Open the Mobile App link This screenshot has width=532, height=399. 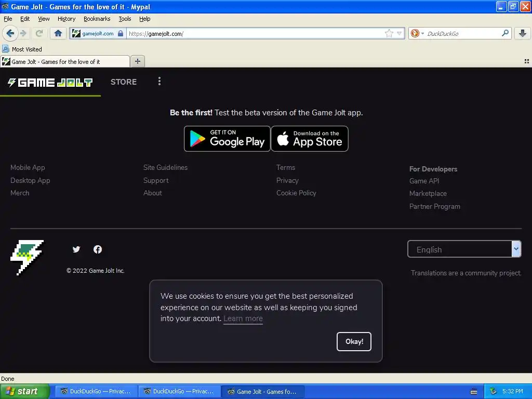point(28,167)
